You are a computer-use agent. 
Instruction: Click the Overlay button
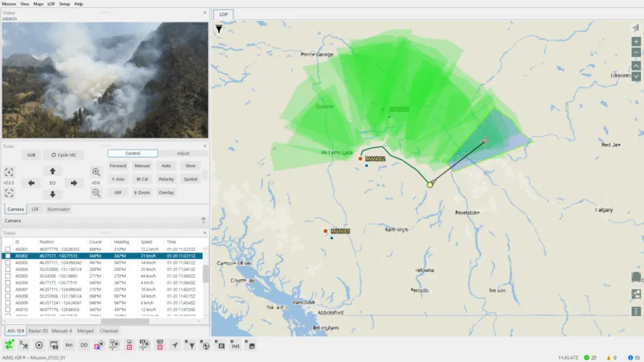167,192
